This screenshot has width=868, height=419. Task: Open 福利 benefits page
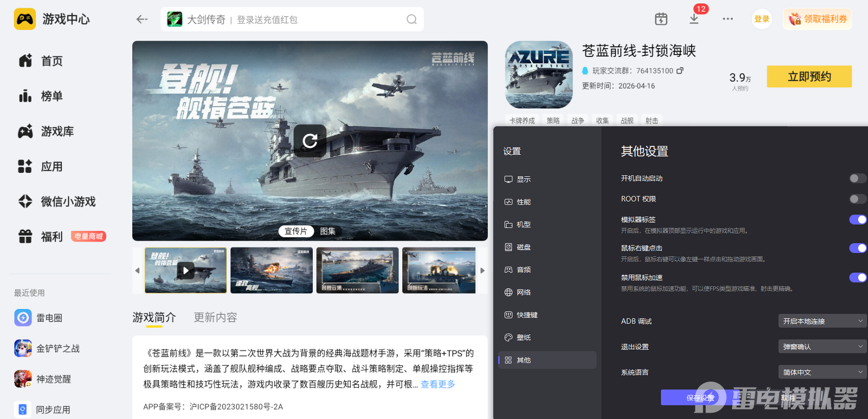tap(41, 237)
